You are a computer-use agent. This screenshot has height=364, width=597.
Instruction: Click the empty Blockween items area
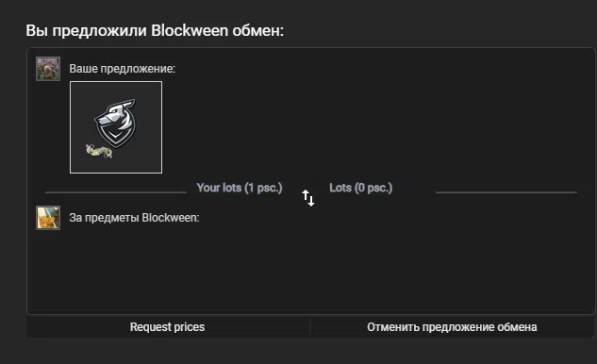[x=310, y=271]
